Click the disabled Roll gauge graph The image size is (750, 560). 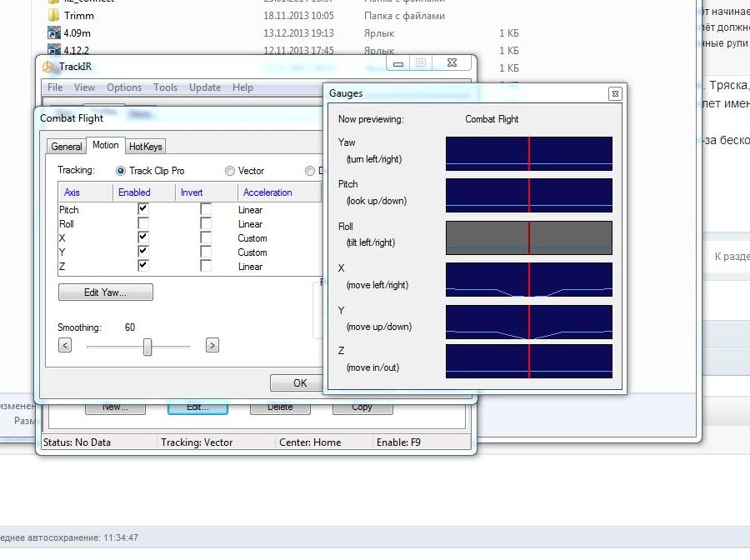(x=529, y=237)
